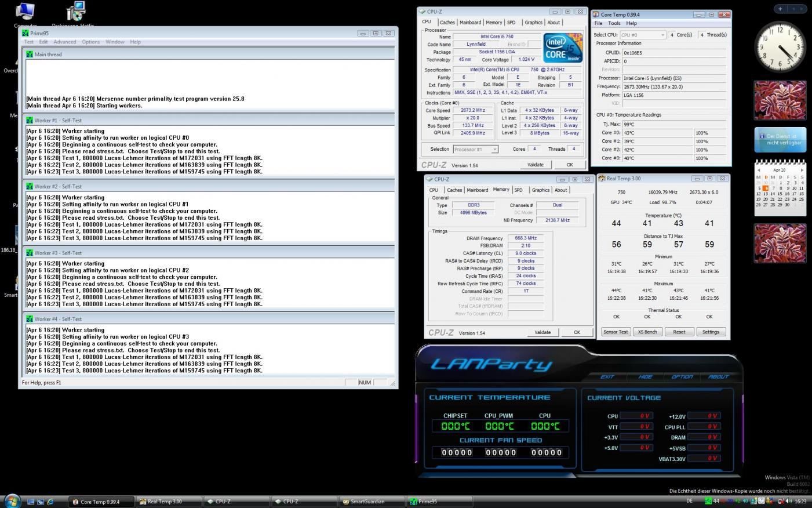Switch to SmartGuardian taskbar button
The height and width of the screenshot is (508, 812).
pyautogui.click(x=372, y=502)
